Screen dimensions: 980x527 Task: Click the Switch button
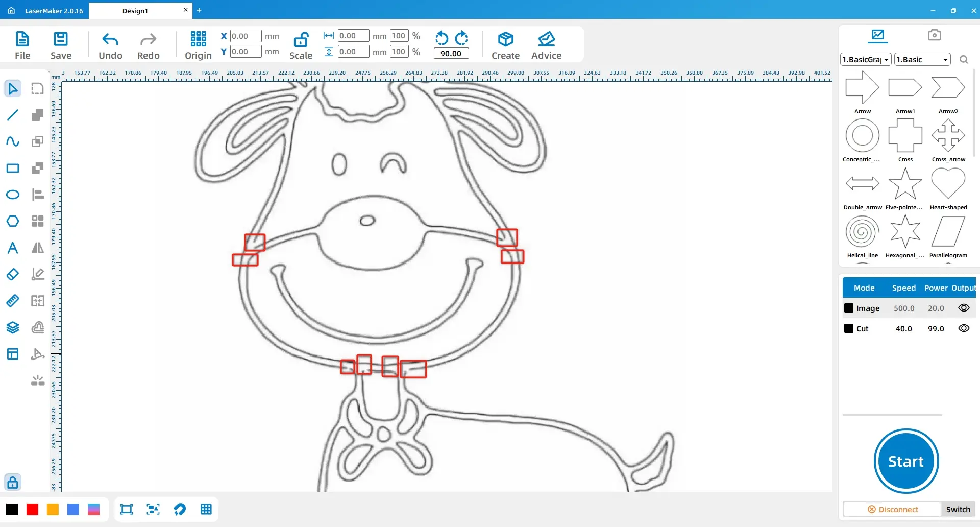click(958, 509)
